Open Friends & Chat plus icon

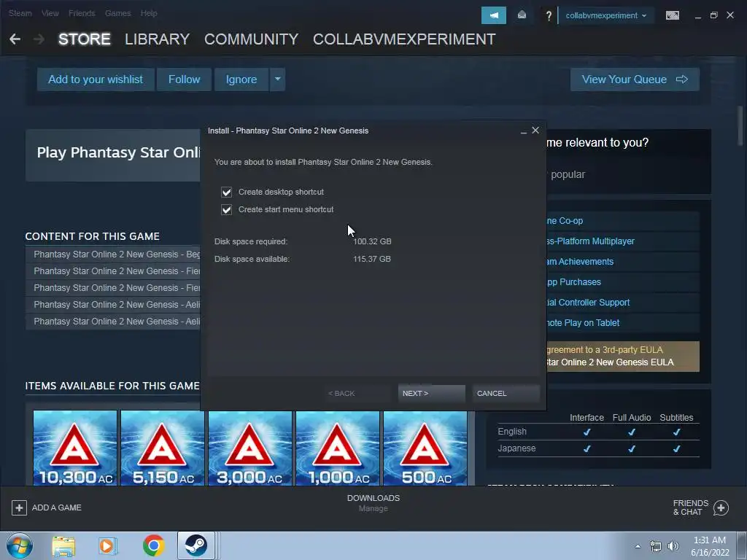721,507
